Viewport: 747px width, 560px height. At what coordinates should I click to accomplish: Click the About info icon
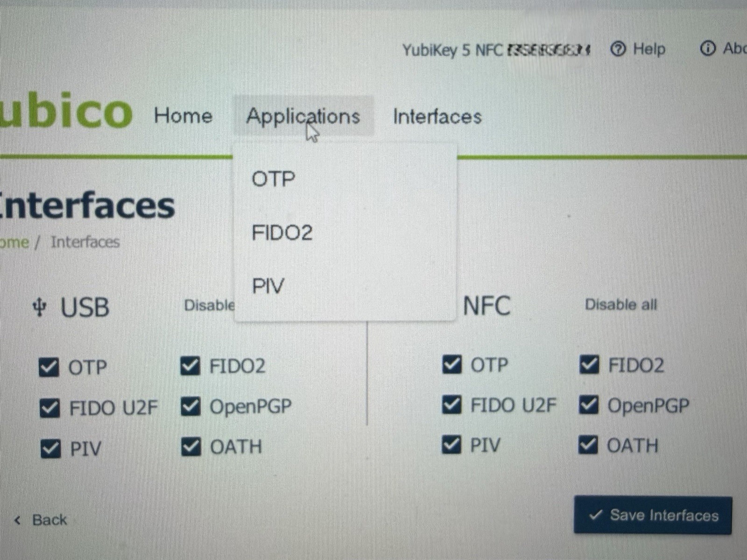pyautogui.click(x=708, y=48)
